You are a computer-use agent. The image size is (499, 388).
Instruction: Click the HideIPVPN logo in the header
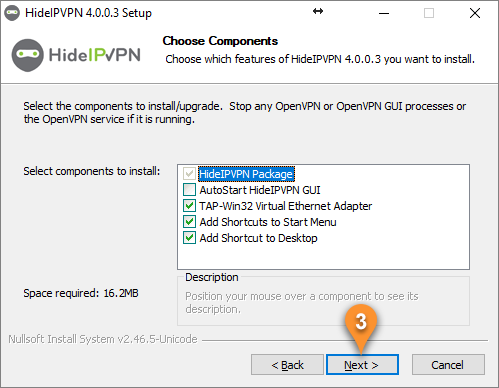tap(76, 55)
